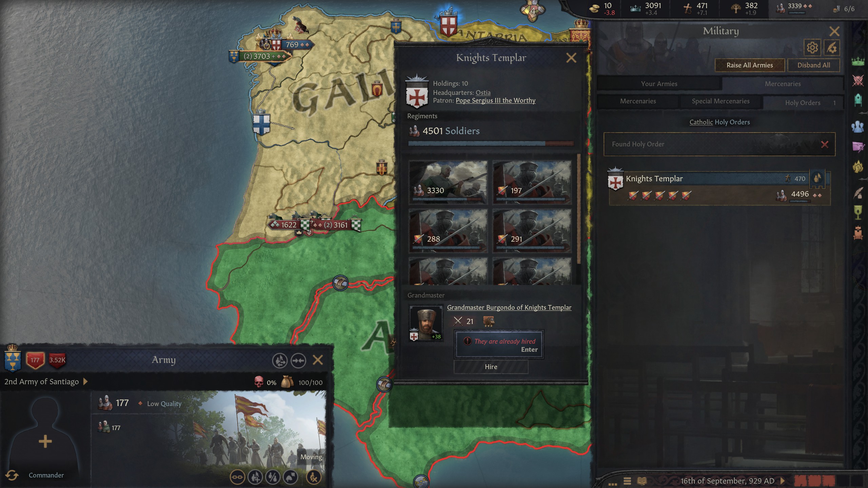868x488 pixels.
Task: Open the crossed swords Military sidebar icon
Action: coord(858,81)
